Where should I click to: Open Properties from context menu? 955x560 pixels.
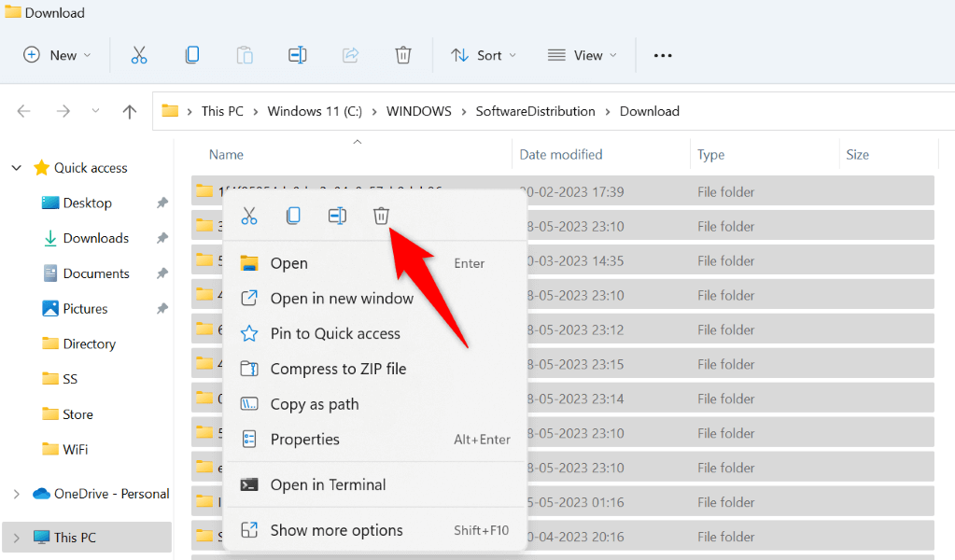point(375,440)
